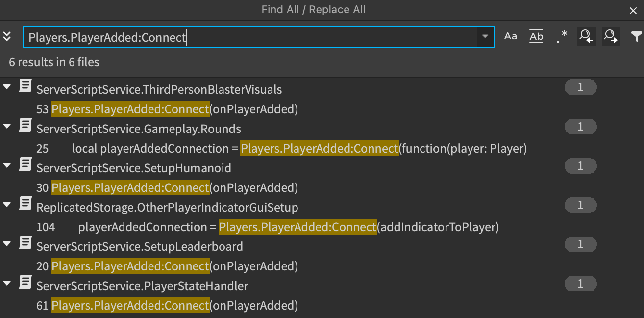Open the search filter funnel icon
644x318 pixels.
636,36
